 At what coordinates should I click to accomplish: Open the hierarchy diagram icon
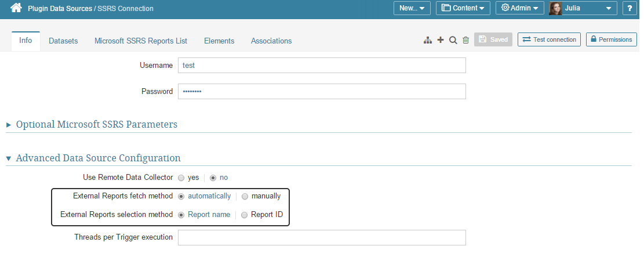tap(428, 40)
